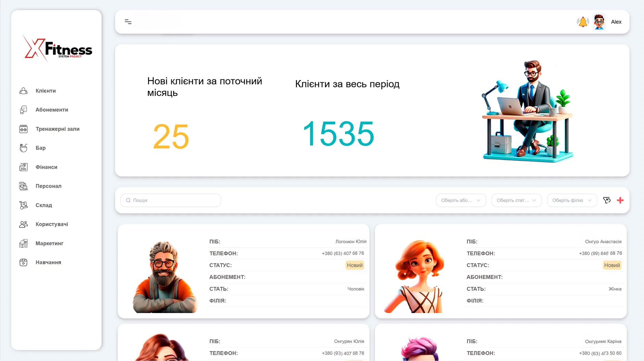
Task: Navigate to Користувачі
Action: (52, 224)
